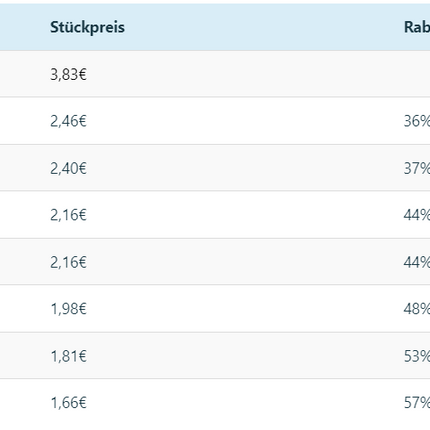Image resolution: width=430 pixels, height=430 pixels.
Task: Click the blank space between 1,66€ and 57%
Action: [245, 402]
